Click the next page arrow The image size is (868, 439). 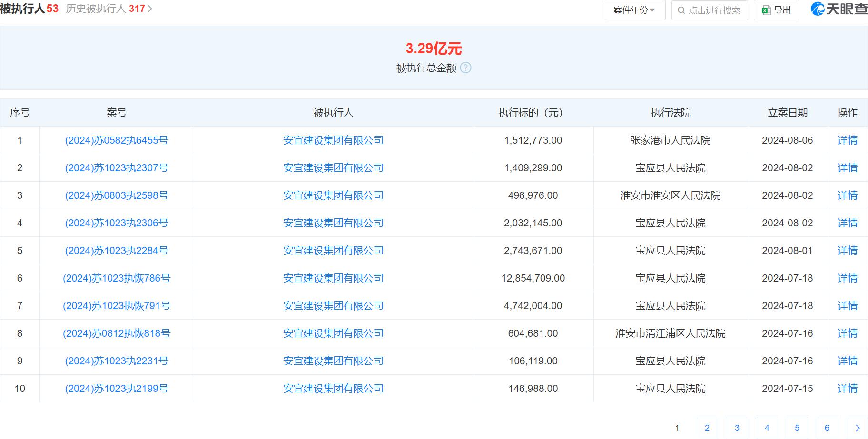tap(857, 428)
